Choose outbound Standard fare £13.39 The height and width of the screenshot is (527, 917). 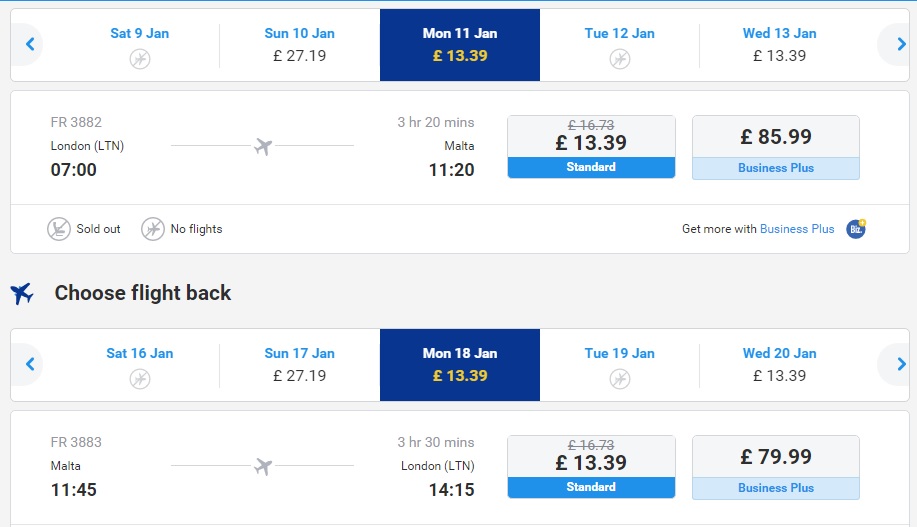pos(591,147)
